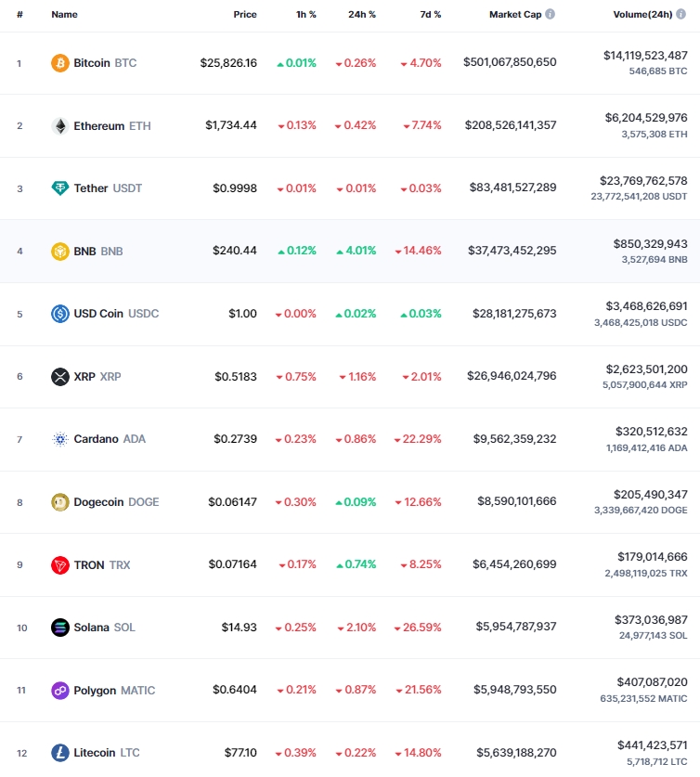This screenshot has height=777, width=700.
Task: Sort by the Name column header
Action: coord(64,14)
